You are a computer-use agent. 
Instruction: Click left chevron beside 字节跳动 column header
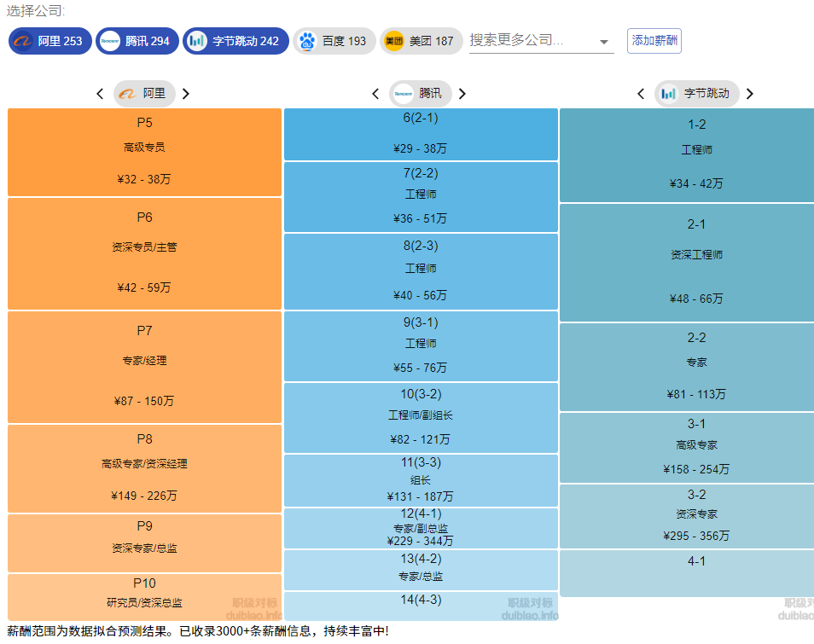641,94
